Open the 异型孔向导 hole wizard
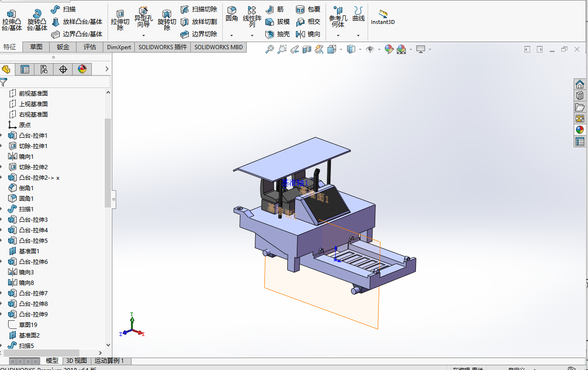The height and width of the screenshot is (370, 588). (143, 17)
